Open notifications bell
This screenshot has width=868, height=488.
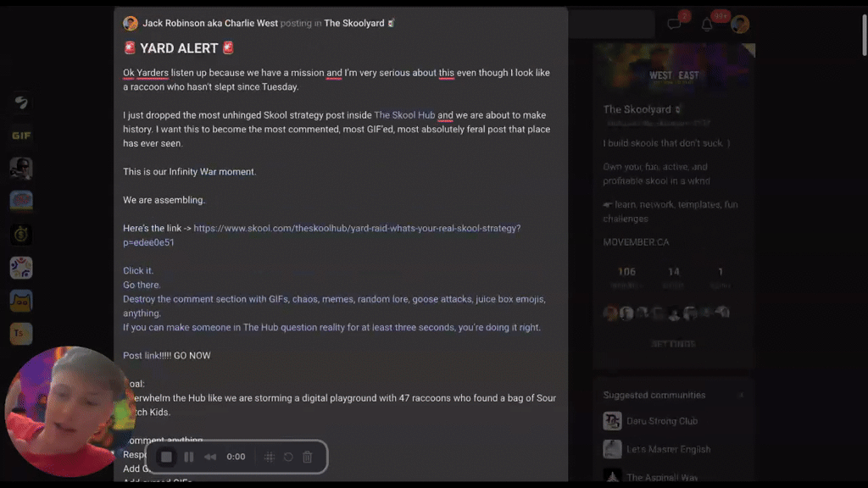coord(707,25)
